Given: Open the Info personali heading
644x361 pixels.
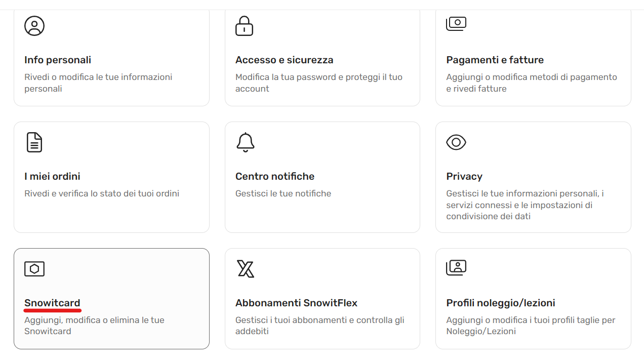Looking at the screenshot, I should (58, 60).
